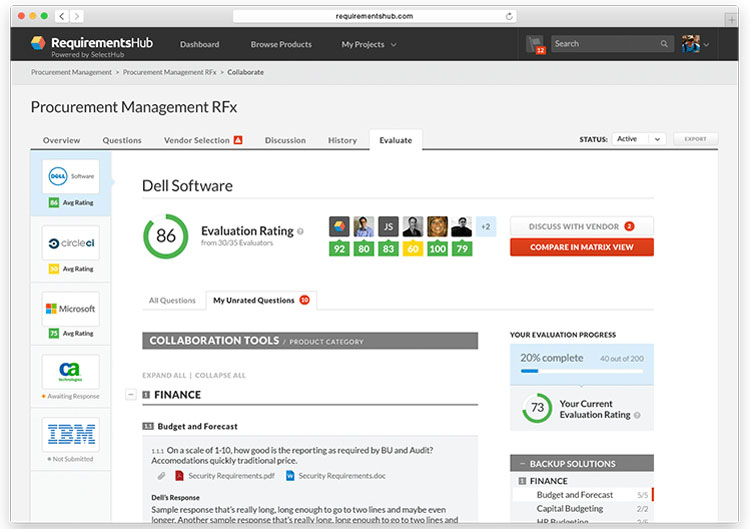Click the search magnifier icon

point(664,44)
